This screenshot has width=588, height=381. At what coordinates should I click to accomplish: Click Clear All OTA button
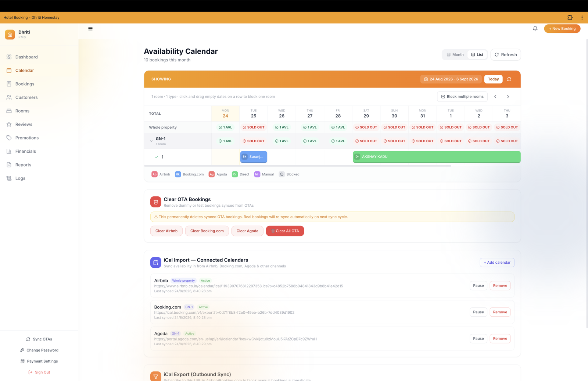click(285, 231)
